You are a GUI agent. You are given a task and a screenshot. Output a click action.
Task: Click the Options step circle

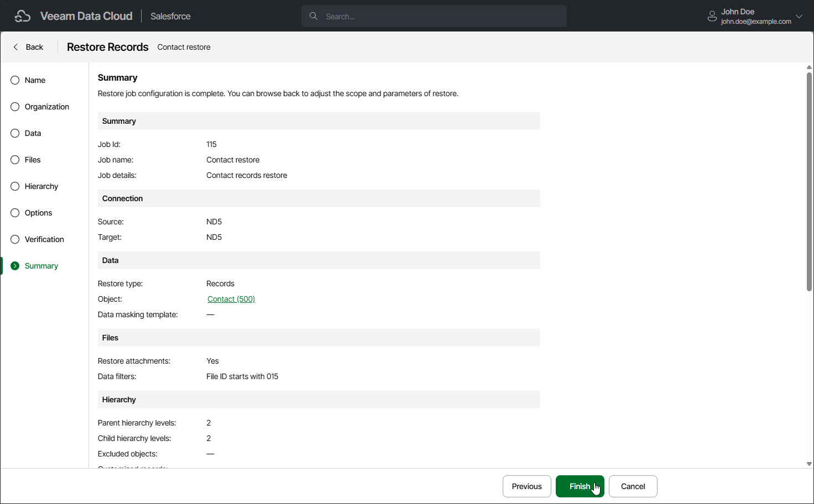15,213
